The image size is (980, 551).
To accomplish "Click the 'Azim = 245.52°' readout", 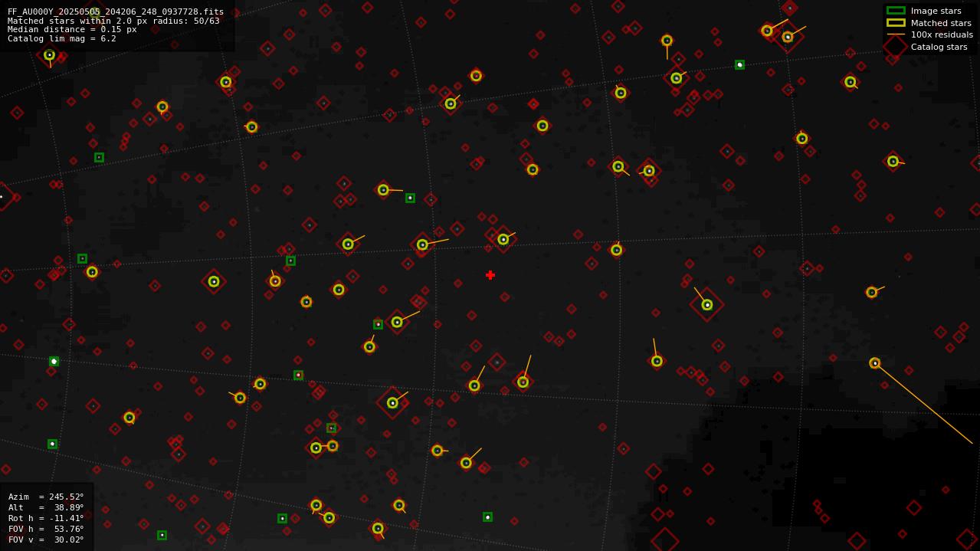I will point(46,497).
